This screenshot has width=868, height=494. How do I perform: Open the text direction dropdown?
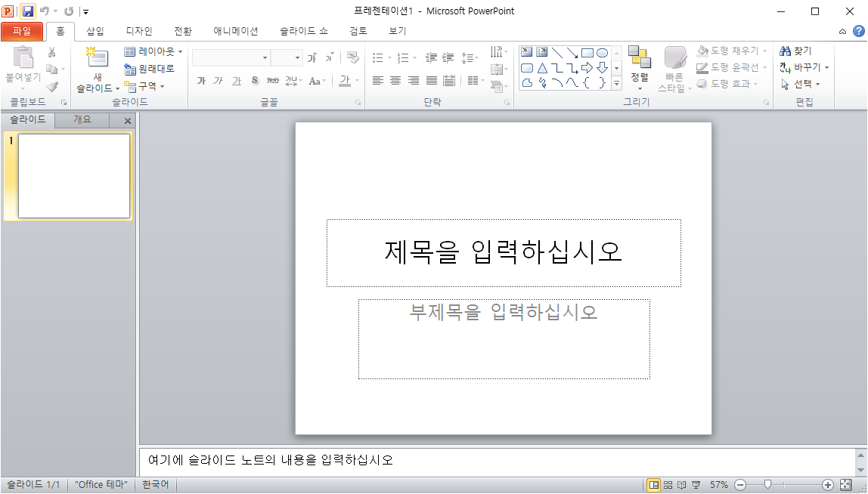499,52
